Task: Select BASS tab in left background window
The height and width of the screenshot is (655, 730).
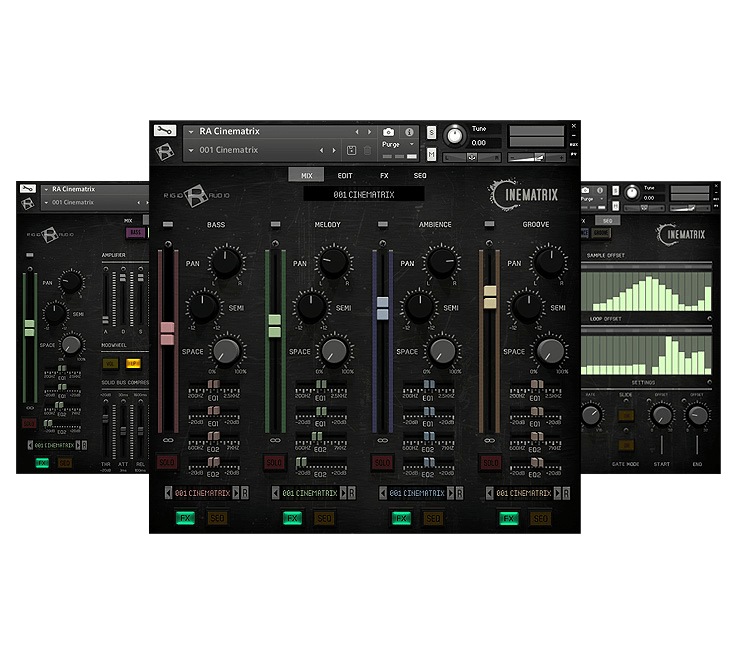Action: coord(135,232)
